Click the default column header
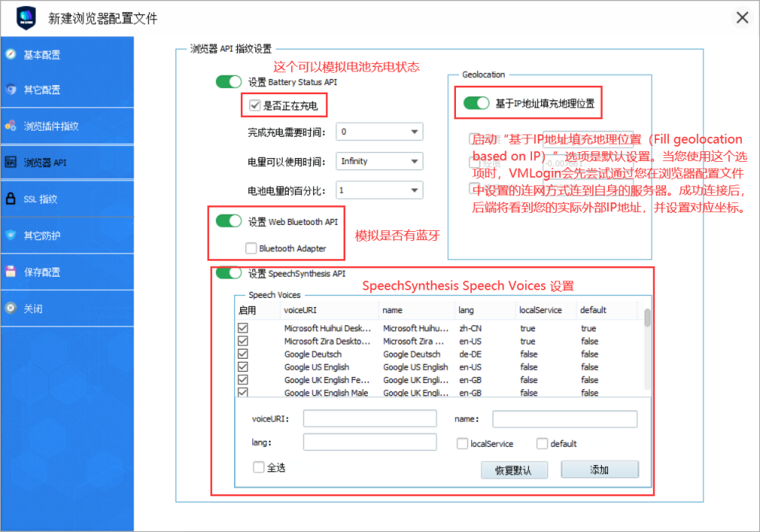760x532 pixels. coord(606,310)
